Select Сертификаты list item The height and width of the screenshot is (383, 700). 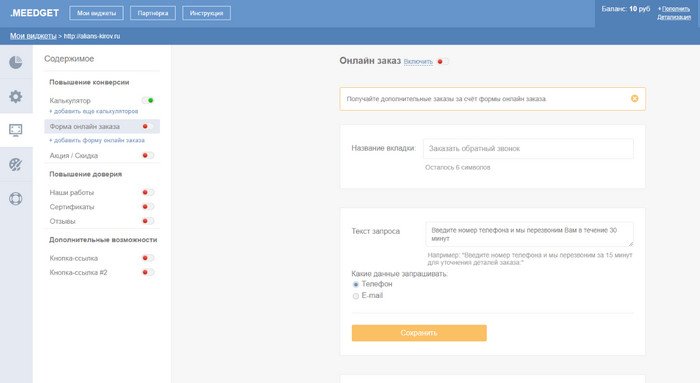[72, 207]
